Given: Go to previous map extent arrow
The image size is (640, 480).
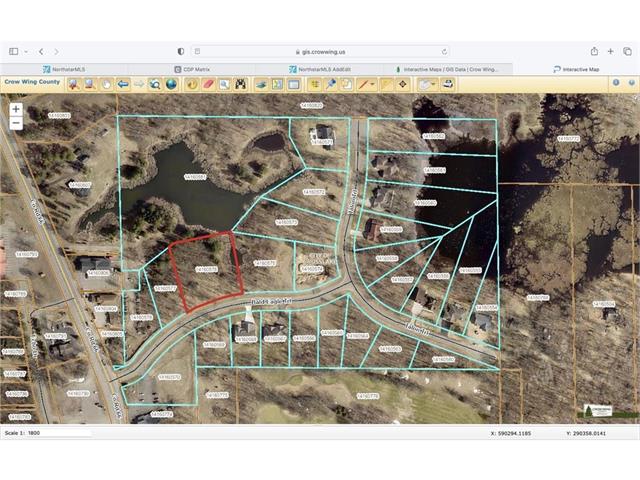Looking at the screenshot, I should coord(123,84).
